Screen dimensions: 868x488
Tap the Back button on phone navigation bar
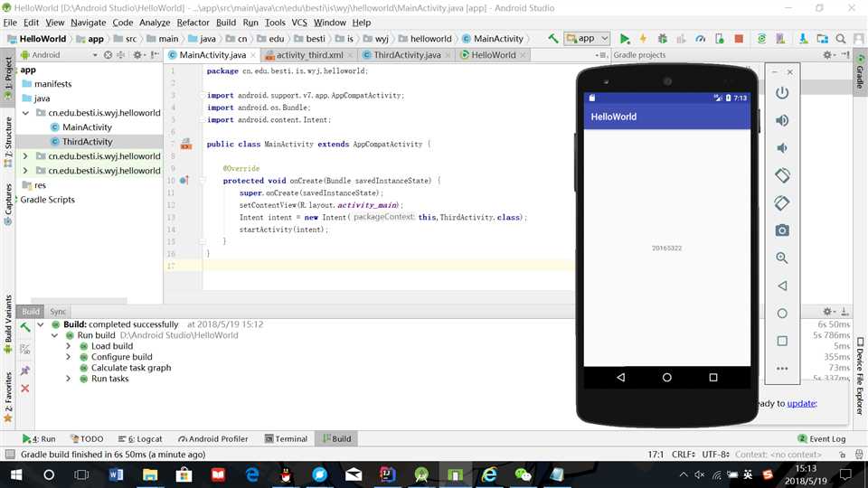click(620, 378)
